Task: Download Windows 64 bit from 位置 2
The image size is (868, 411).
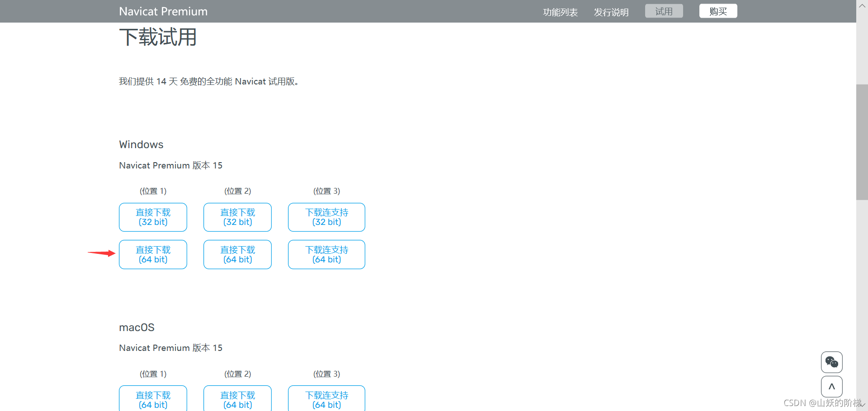Action: [237, 255]
